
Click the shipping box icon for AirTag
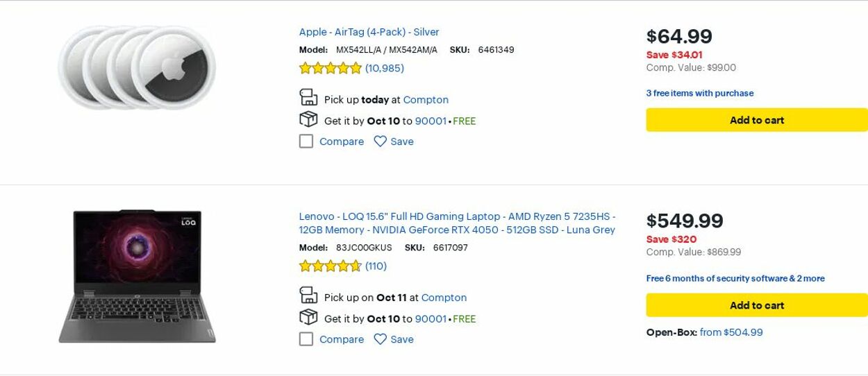pos(308,119)
